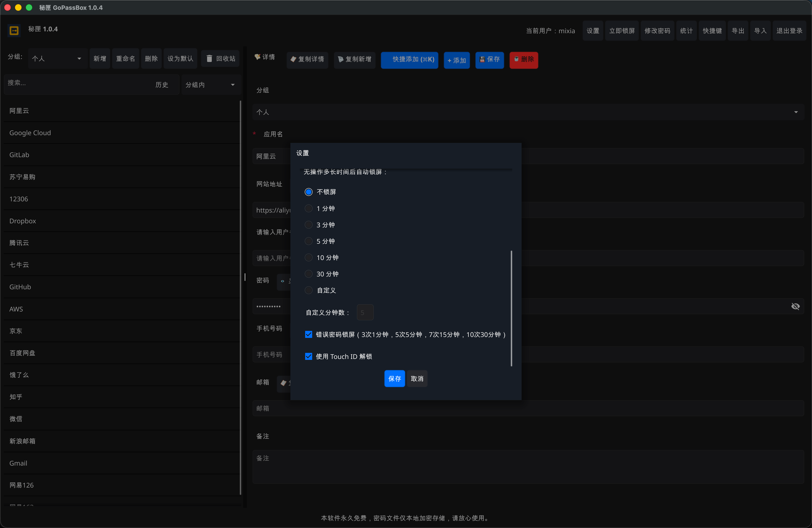Click the add (+ 添加) button
The image size is (812, 528).
click(457, 60)
